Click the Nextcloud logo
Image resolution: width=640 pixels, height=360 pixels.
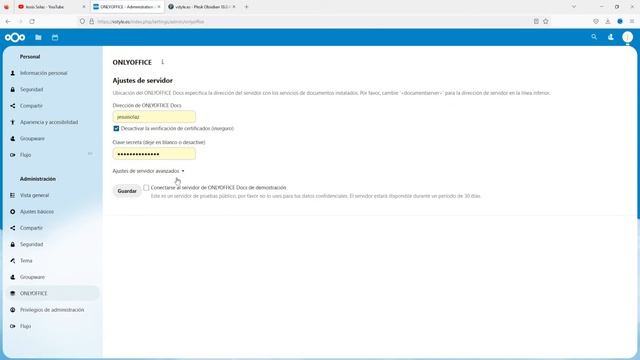[x=15, y=38]
